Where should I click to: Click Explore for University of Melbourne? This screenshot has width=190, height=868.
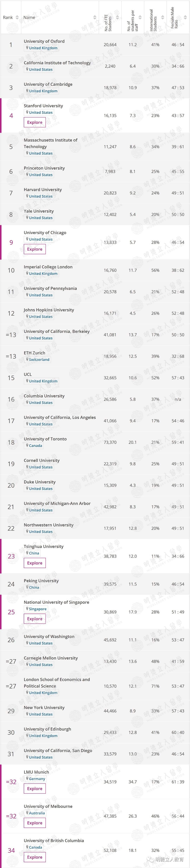(x=35, y=823)
